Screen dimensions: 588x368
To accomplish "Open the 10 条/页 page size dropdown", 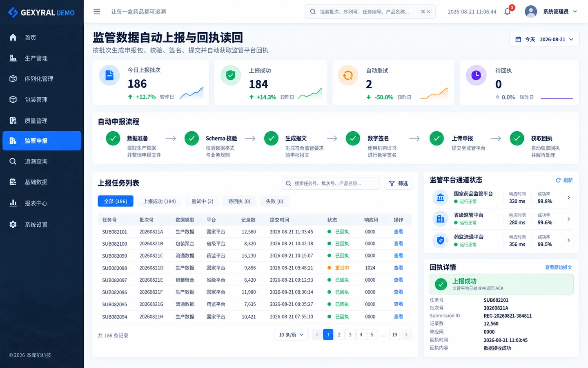I will click(x=292, y=334).
